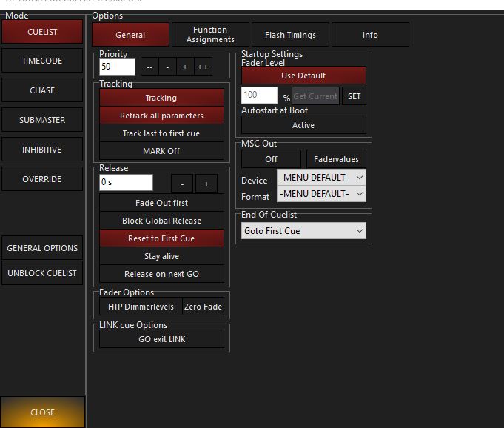This screenshot has width=504, height=428.
Task: Toggle HTP Dimmerlevels fader option
Action: click(141, 307)
